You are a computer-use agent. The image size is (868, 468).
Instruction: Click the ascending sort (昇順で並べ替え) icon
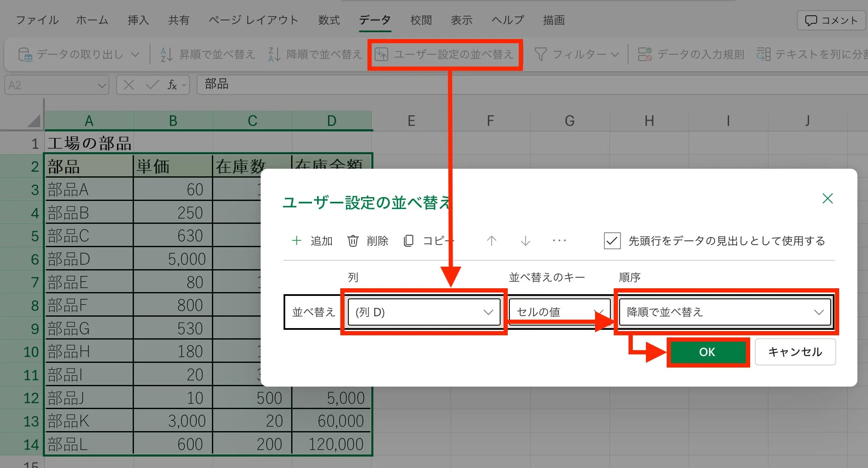click(x=167, y=54)
